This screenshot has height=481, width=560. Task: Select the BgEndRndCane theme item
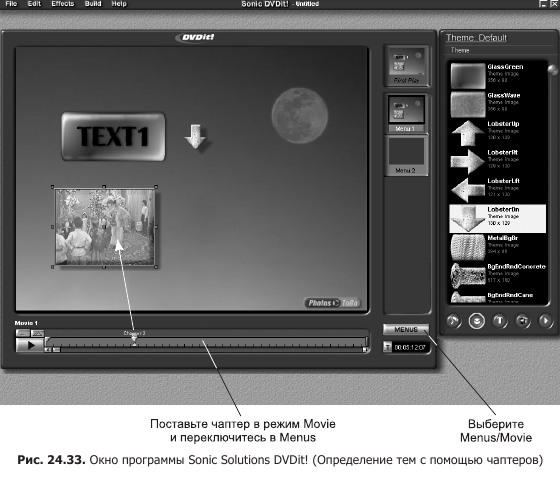point(498,297)
